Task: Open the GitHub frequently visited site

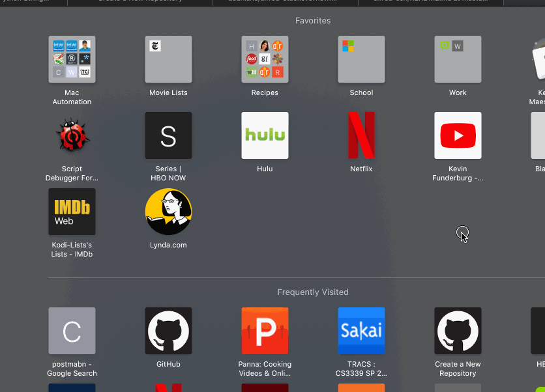Action: [168, 331]
